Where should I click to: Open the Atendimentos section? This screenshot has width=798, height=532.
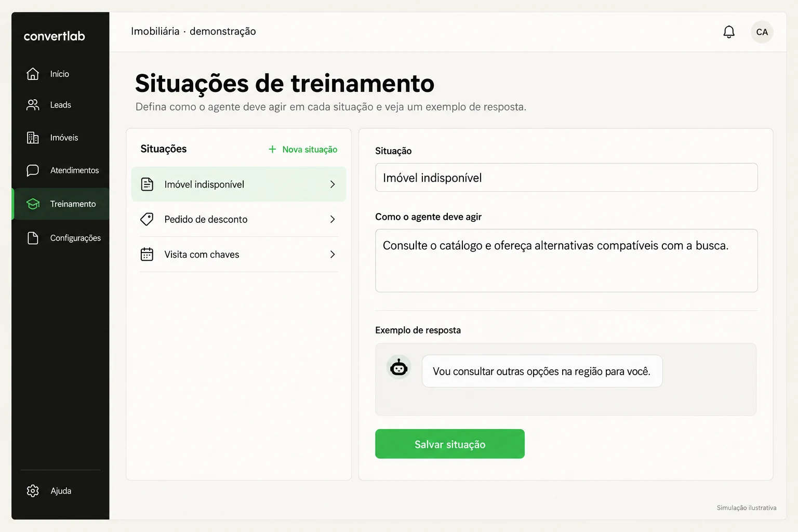tap(61, 170)
